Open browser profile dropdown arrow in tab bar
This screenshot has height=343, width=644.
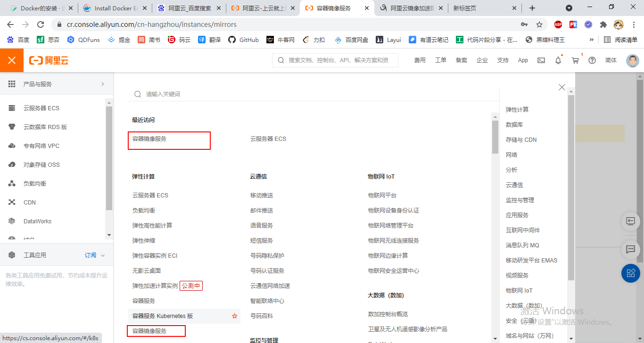(569, 8)
